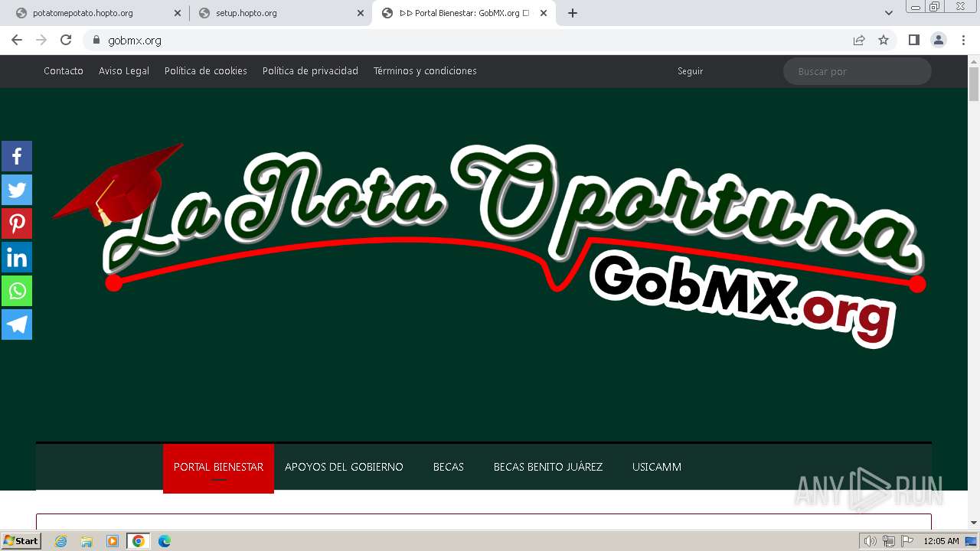The width and height of the screenshot is (980, 551).
Task: Open Chrome from the taskbar
Action: (139, 541)
